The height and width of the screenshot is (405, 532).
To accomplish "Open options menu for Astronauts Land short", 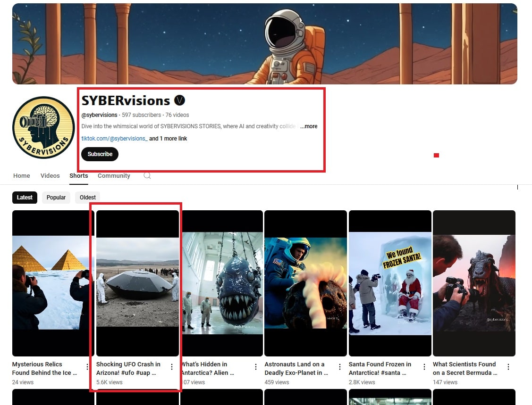I will click(x=339, y=367).
